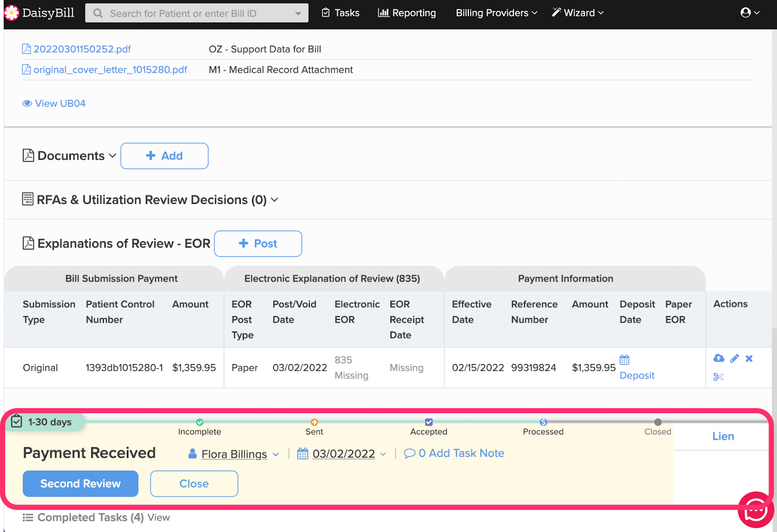This screenshot has width=777, height=532.
Task: Click the person icon beside Flora Billings
Action: point(193,454)
